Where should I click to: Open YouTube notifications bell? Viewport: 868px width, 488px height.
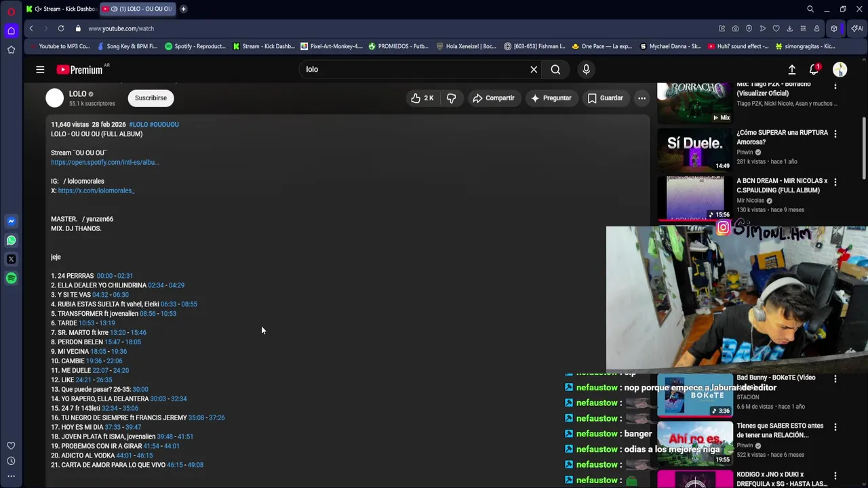tap(814, 69)
